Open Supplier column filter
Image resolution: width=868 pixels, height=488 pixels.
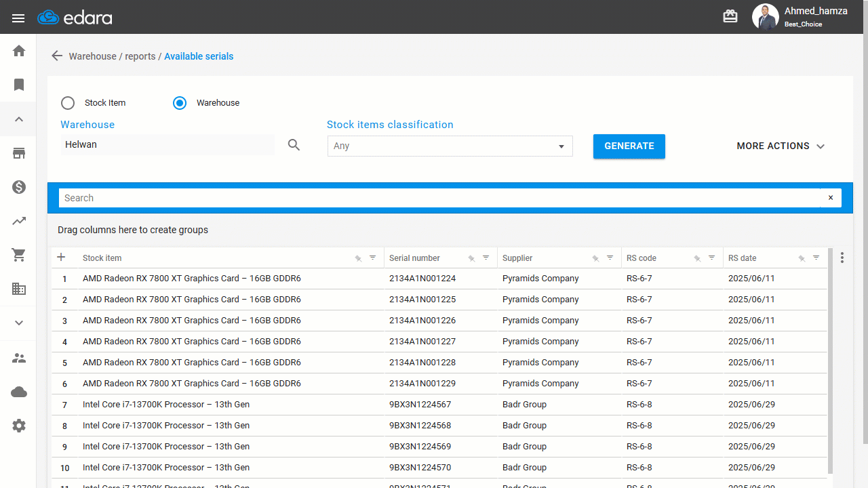click(x=610, y=258)
